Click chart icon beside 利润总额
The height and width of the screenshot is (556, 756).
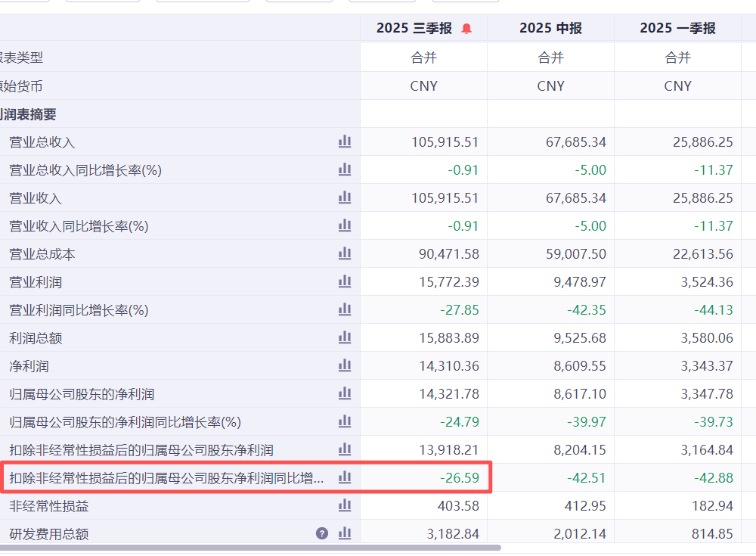[x=345, y=337]
